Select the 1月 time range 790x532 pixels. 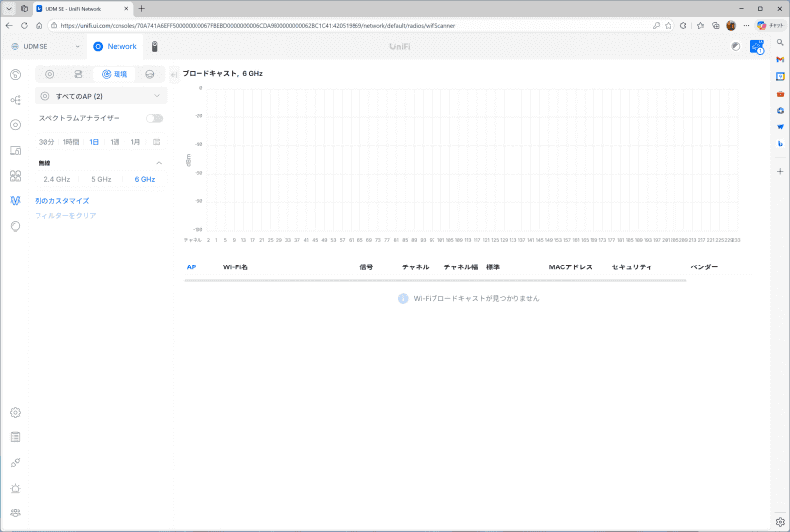135,142
